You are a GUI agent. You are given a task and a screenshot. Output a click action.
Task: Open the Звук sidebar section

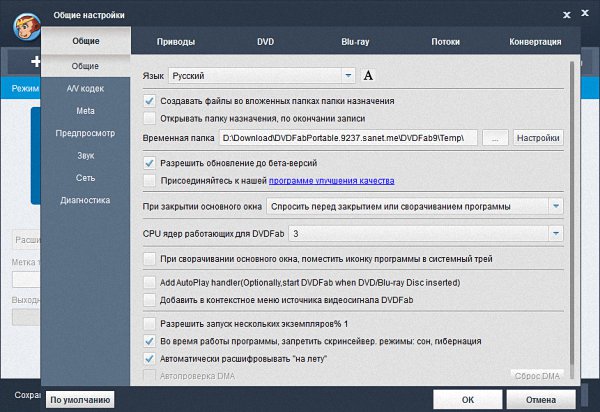point(85,156)
